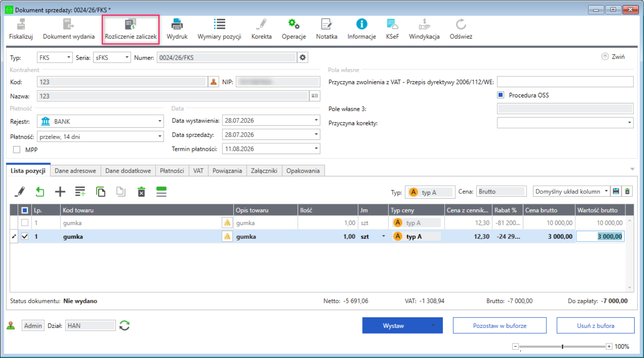
Task: Open the Powiązania tab
Action: [x=227, y=171]
